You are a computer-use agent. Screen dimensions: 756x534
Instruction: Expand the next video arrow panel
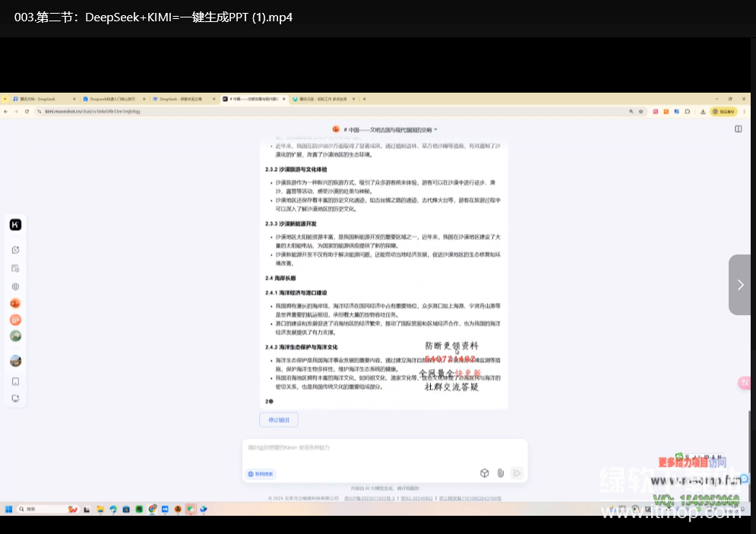[740, 285]
